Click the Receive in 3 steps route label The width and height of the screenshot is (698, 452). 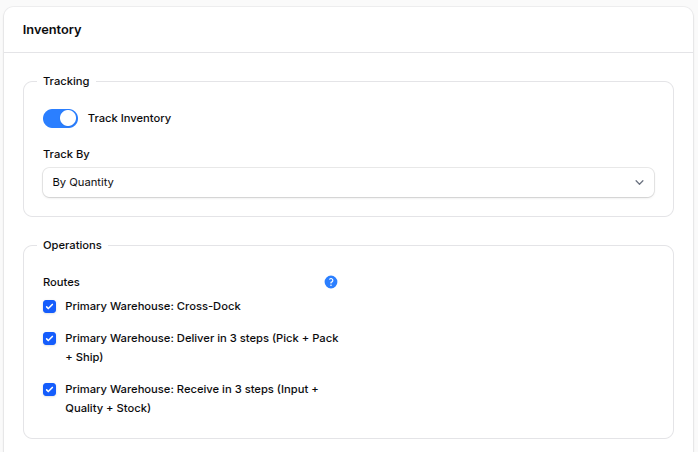pyautogui.click(x=191, y=389)
